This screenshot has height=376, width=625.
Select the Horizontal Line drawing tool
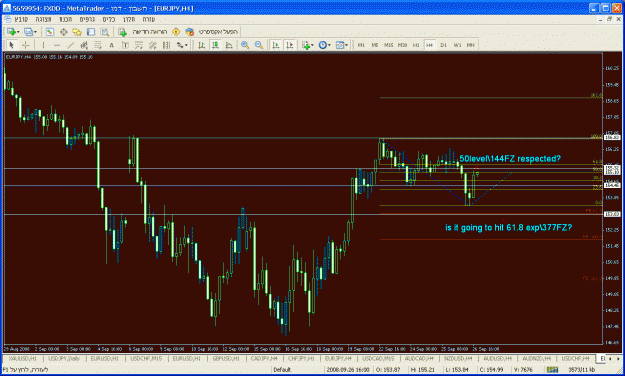(57, 45)
